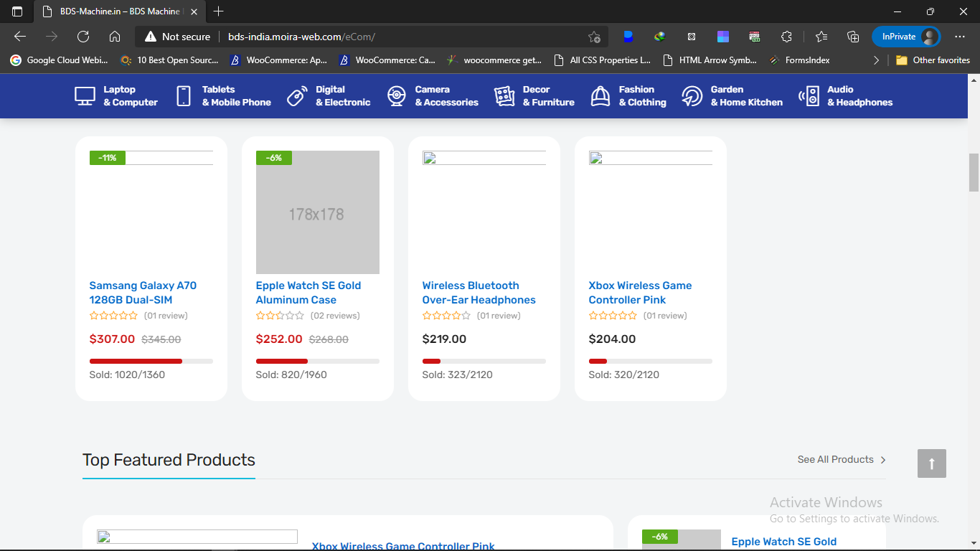Image resolution: width=980 pixels, height=551 pixels.
Task: Close the BDS-Machine.in tab
Action: (x=194, y=11)
